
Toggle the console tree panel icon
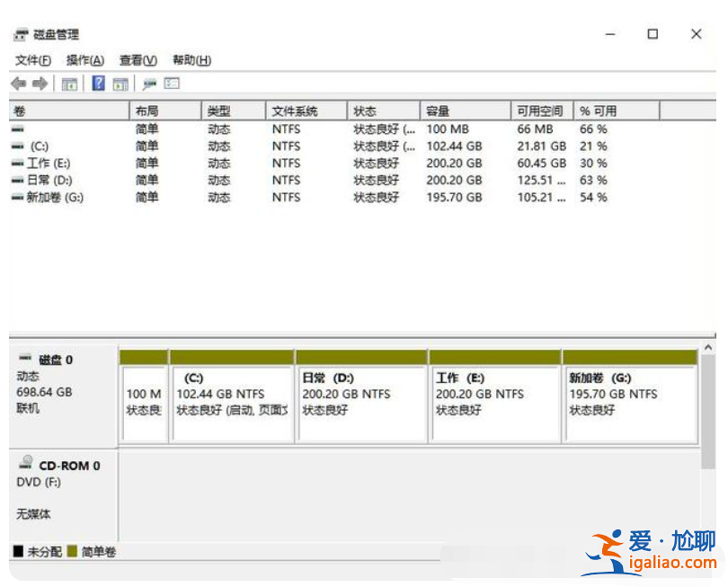(x=68, y=83)
